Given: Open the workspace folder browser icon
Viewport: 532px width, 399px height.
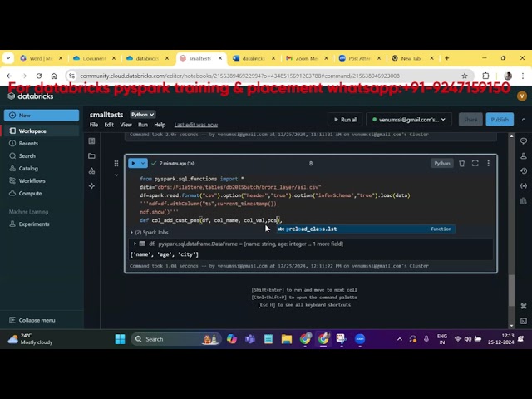Looking at the screenshot, I should click(92, 155).
